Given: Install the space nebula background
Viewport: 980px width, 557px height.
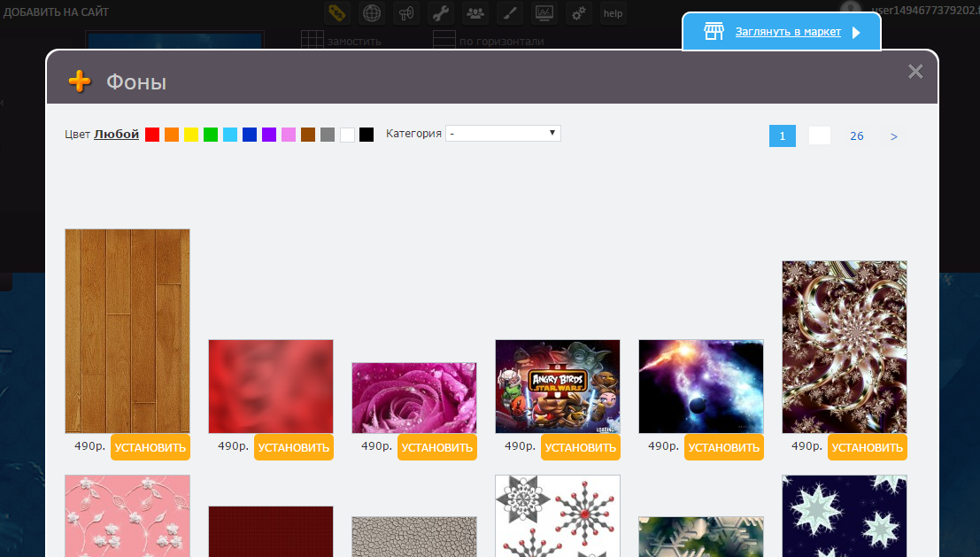Looking at the screenshot, I should point(724,447).
